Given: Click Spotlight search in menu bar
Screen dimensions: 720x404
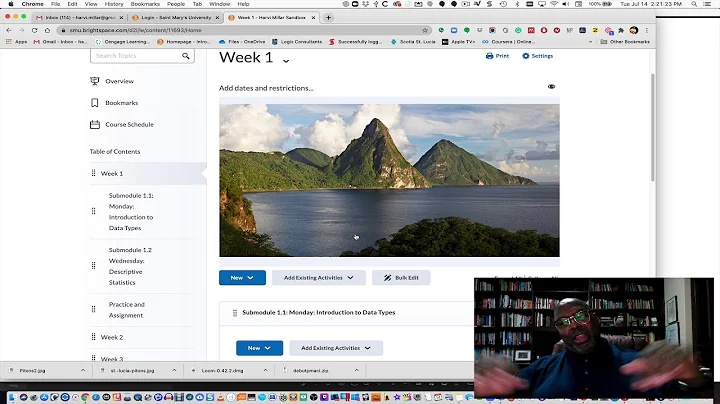Looking at the screenshot, I should [694, 4].
